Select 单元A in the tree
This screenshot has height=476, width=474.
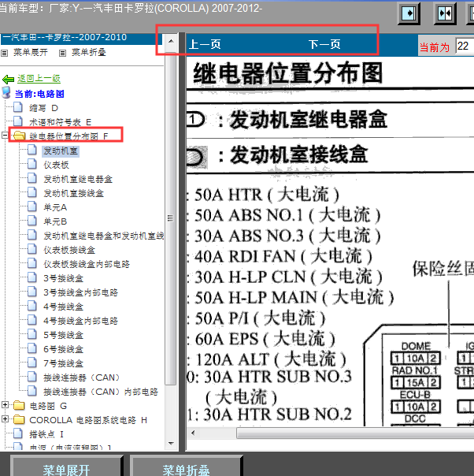[x=55, y=207]
